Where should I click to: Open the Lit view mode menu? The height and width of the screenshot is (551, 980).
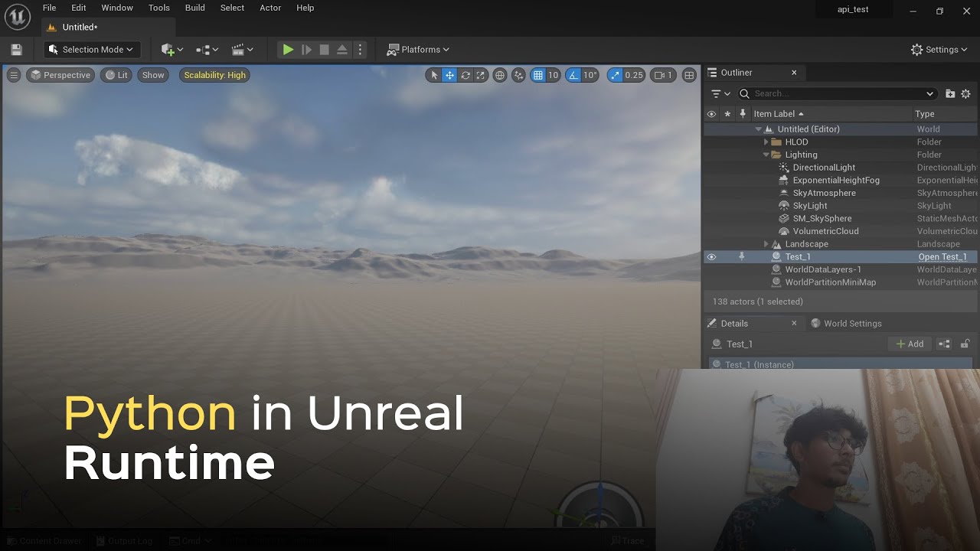pyautogui.click(x=116, y=75)
